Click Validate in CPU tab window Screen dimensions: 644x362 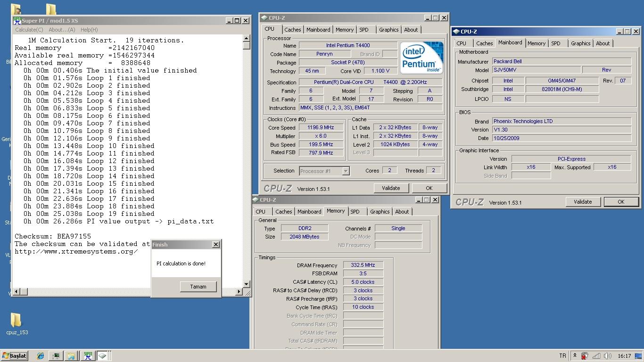(x=391, y=188)
